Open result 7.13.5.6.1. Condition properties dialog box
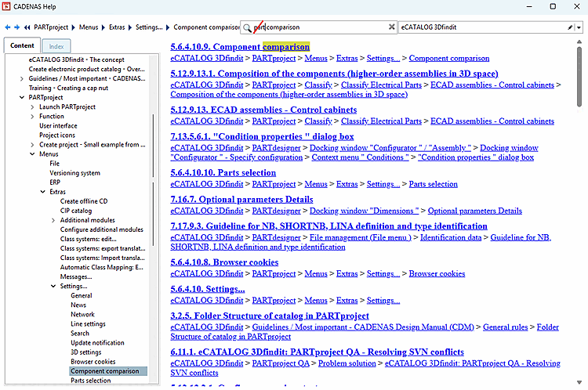Image resolution: width=588 pixels, height=390 pixels. 262,136
